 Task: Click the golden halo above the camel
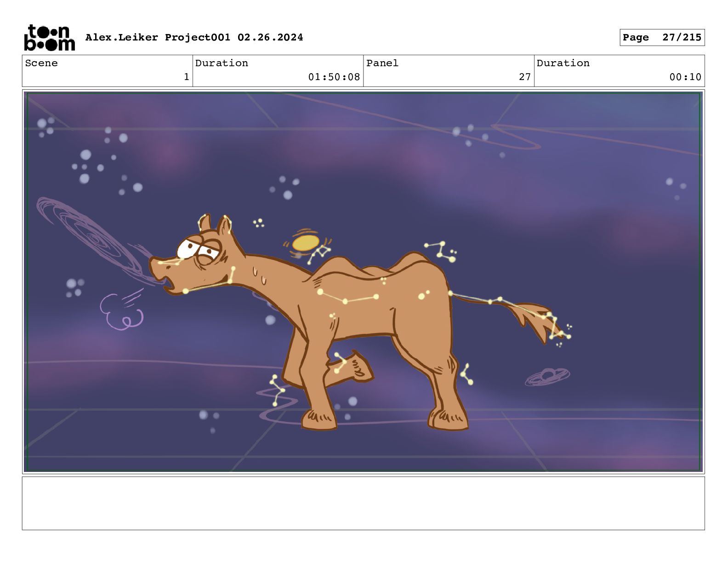(306, 243)
